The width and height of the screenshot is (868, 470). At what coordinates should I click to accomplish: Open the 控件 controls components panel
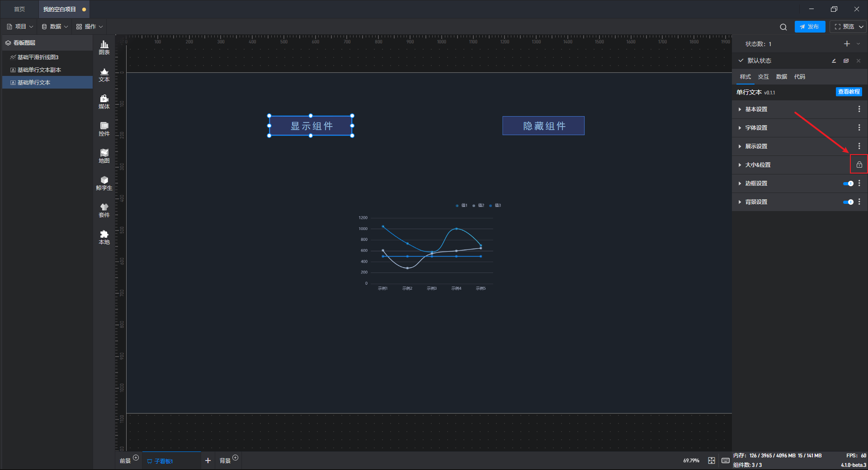click(104, 129)
